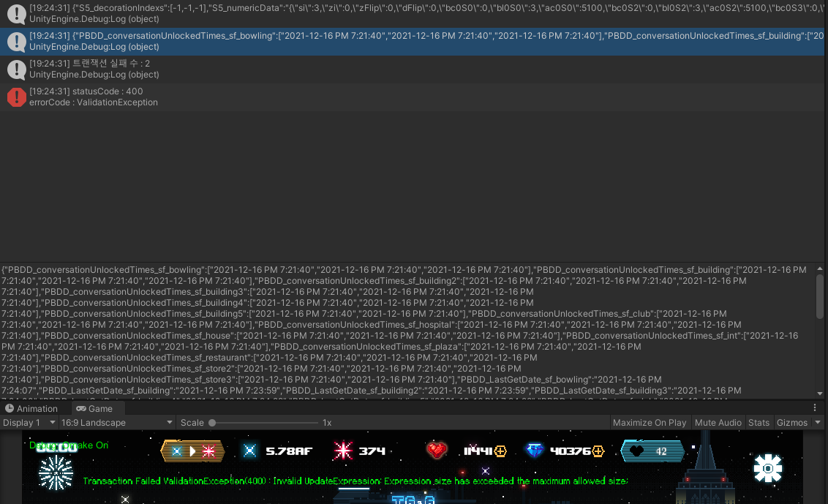Click the white gear icon in game view

(x=768, y=467)
